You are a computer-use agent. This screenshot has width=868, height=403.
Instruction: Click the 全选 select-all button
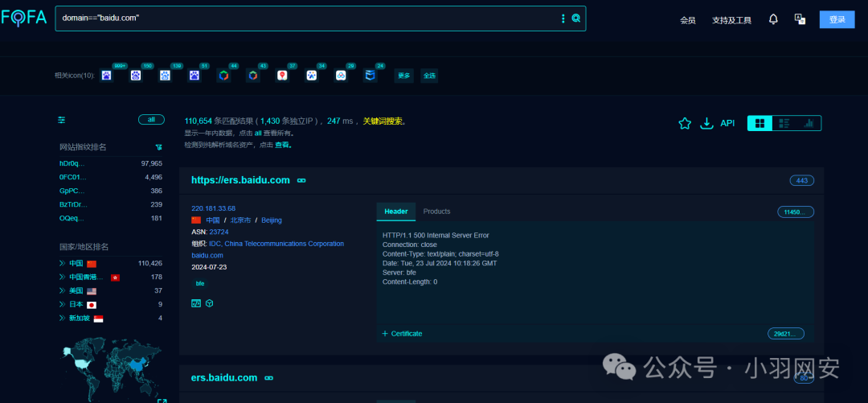(x=429, y=76)
